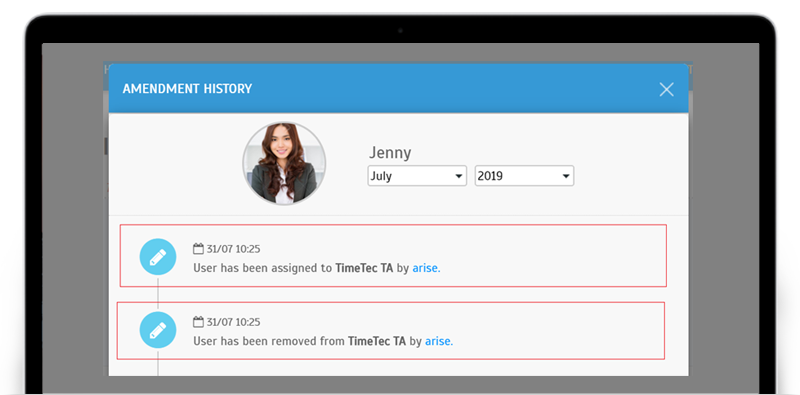Open the 2019 year dropdown

pos(524,176)
